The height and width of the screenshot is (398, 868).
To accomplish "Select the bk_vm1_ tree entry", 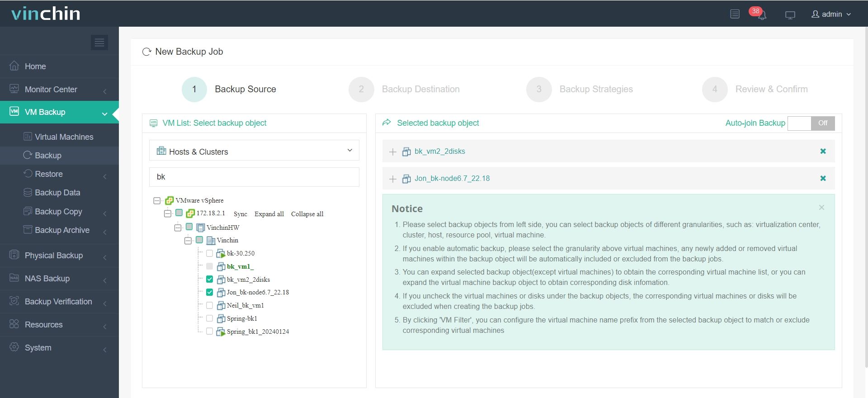I will tap(240, 266).
